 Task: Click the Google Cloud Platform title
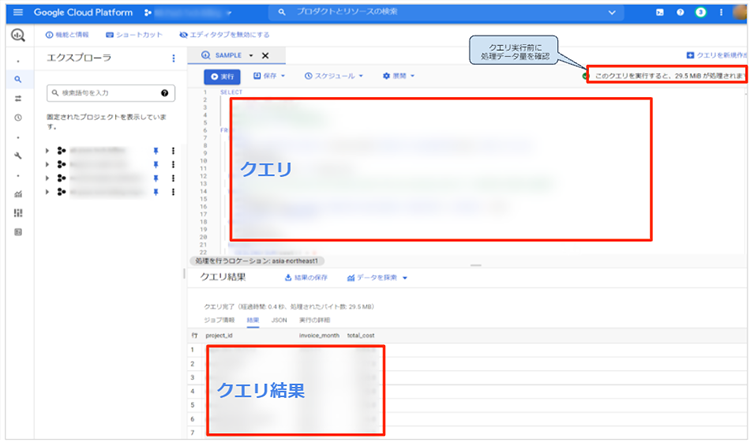pyautogui.click(x=83, y=12)
